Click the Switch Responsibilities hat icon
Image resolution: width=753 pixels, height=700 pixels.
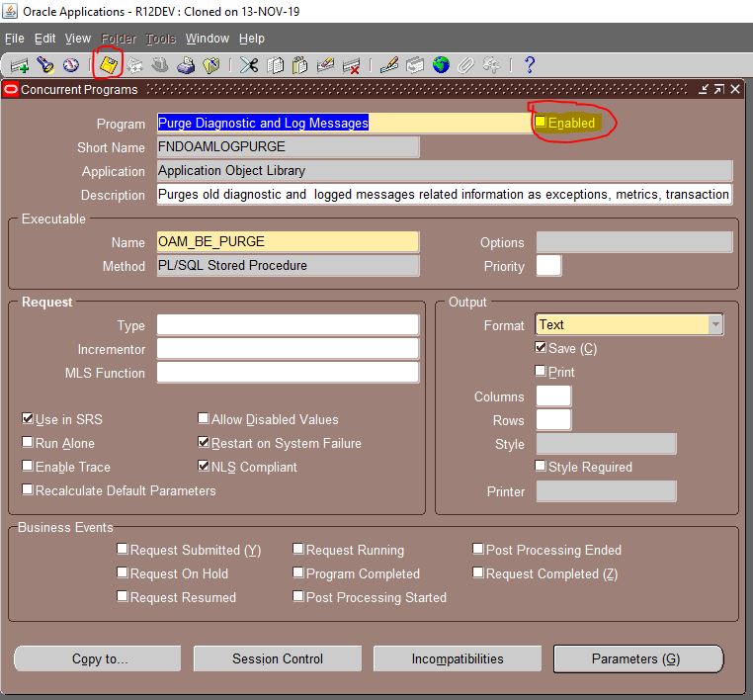pyautogui.click(x=160, y=65)
